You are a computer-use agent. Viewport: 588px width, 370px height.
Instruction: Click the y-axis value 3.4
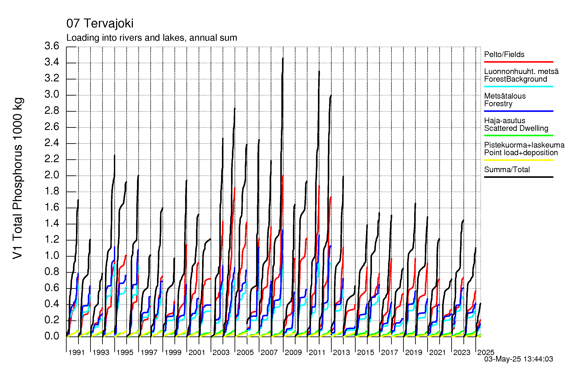(x=52, y=62)
